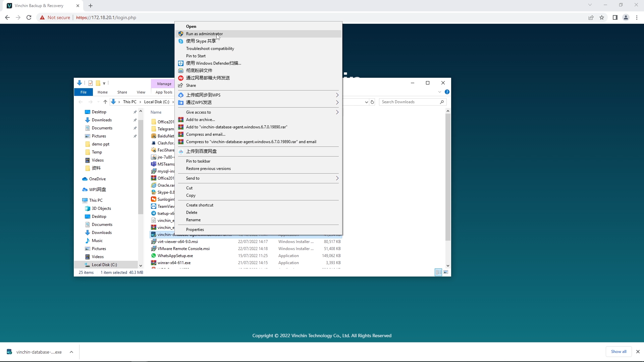Open 3D Objects folder in tree
The width and height of the screenshot is (644, 362).
click(x=101, y=208)
